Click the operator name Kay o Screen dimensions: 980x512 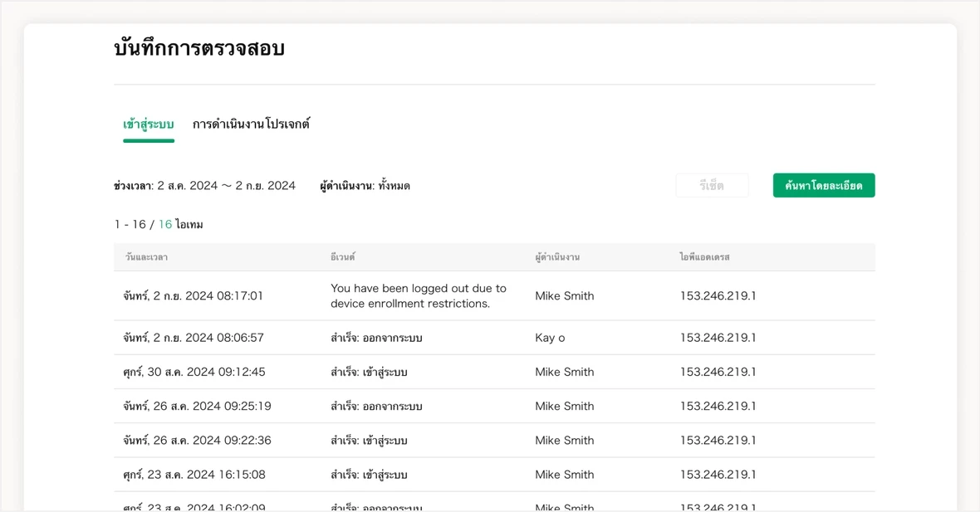tap(550, 338)
